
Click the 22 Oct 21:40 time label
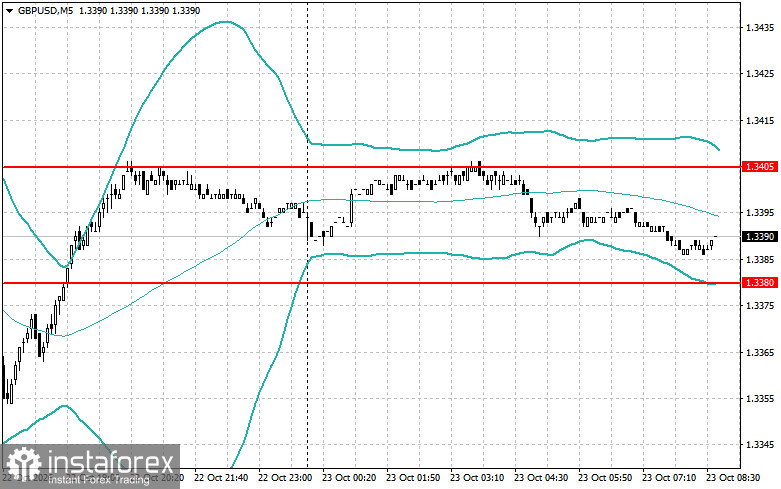point(221,478)
